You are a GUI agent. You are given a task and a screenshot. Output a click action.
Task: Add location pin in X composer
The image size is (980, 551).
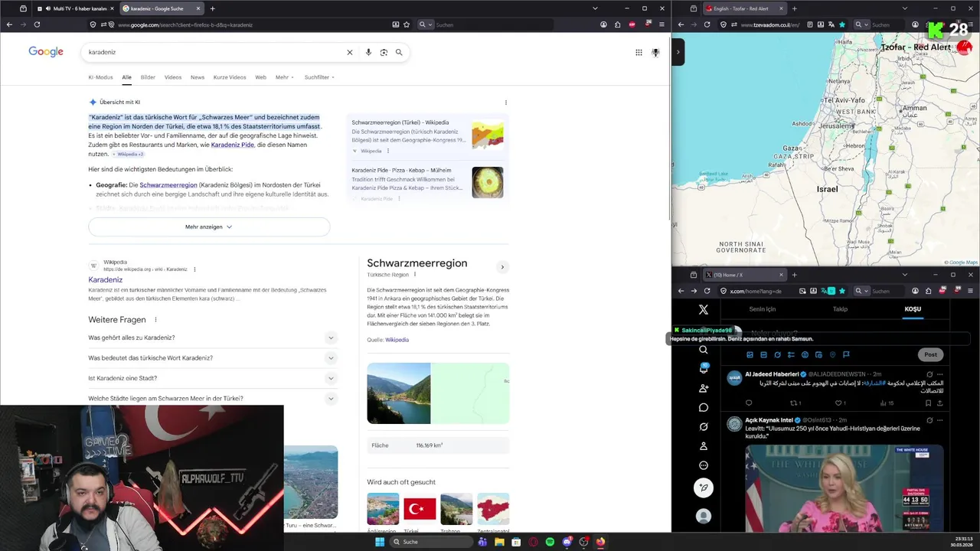(832, 354)
